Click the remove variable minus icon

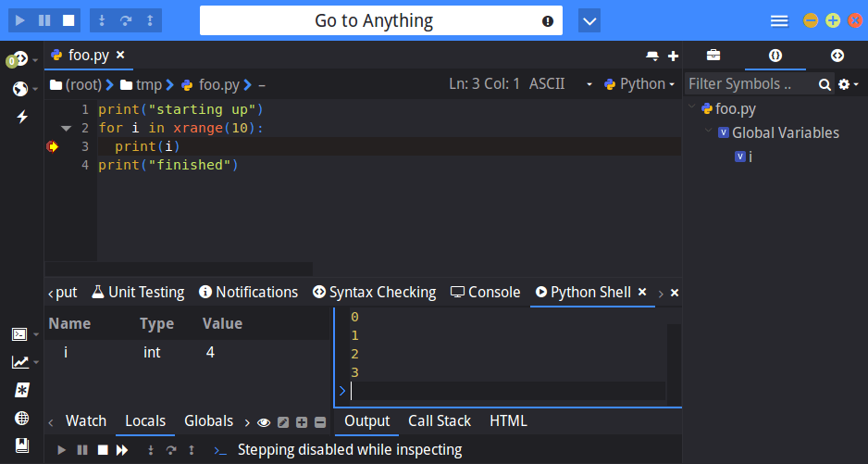[x=320, y=423]
